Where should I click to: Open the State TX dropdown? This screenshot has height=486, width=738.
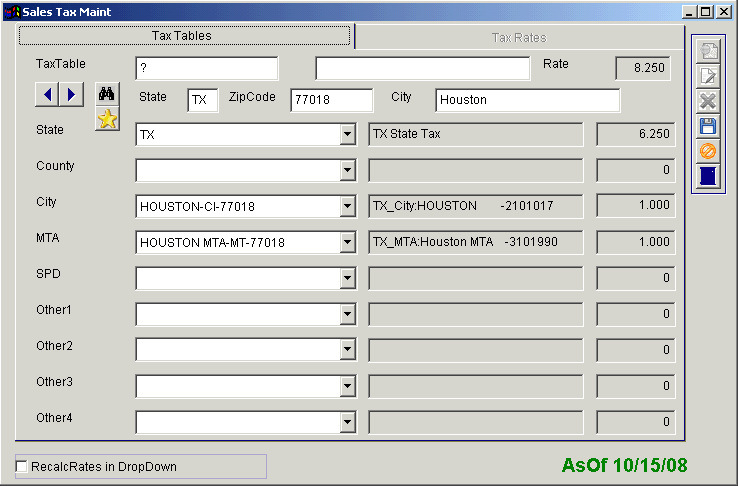[x=347, y=135]
